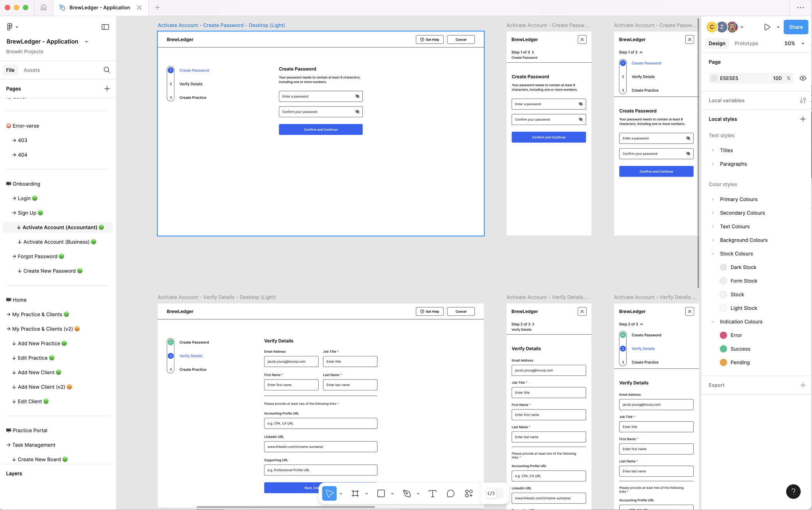Select the Comment tool
This screenshot has width=812, height=510.
pos(450,493)
